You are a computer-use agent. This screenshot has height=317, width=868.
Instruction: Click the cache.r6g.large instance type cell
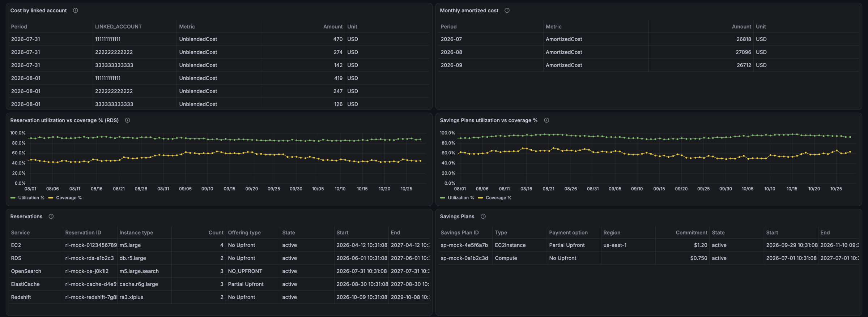(144, 284)
